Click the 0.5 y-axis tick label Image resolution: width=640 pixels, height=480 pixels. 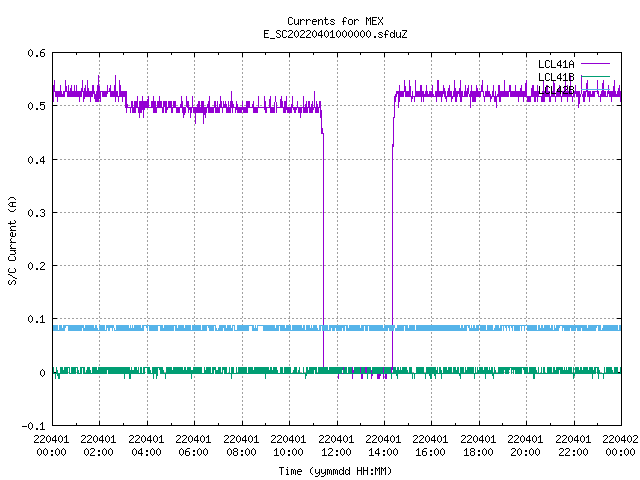36,106
